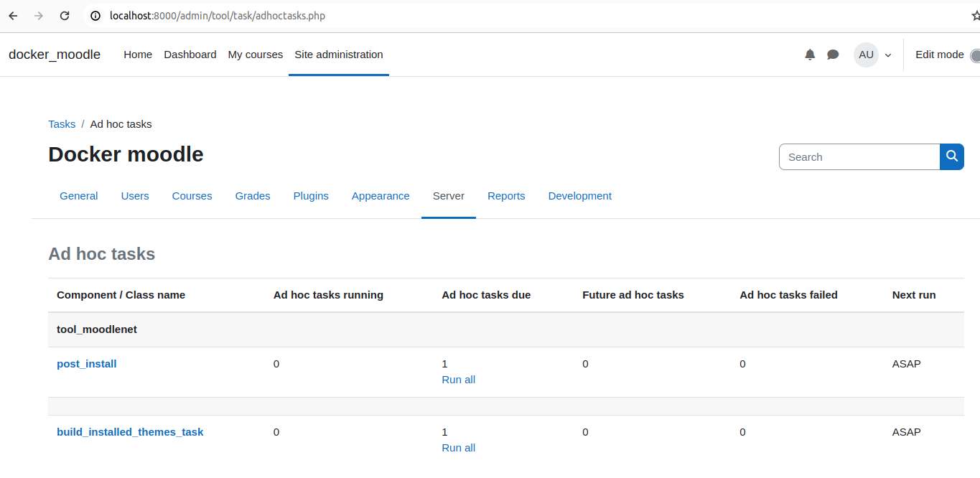This screenshot has height=478, width=980.
Task: Switch to the Grades tab
Action: coord(253,196)
